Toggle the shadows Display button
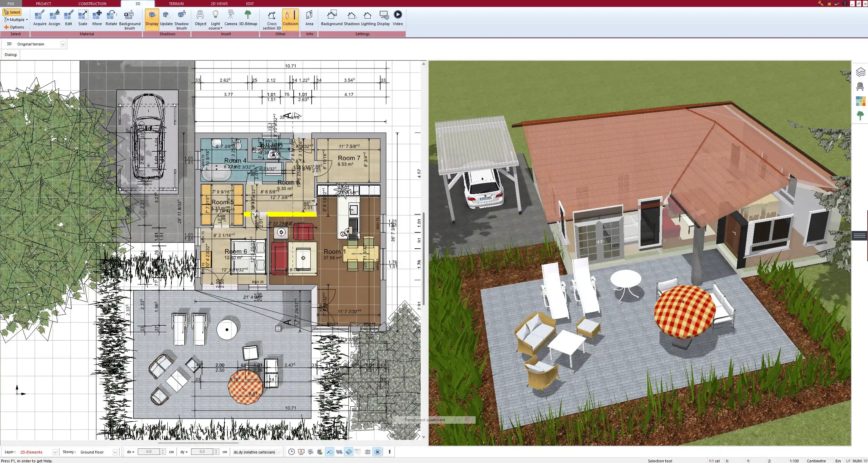The width and height of the screenshot is (868, 463). click(152, 20)
